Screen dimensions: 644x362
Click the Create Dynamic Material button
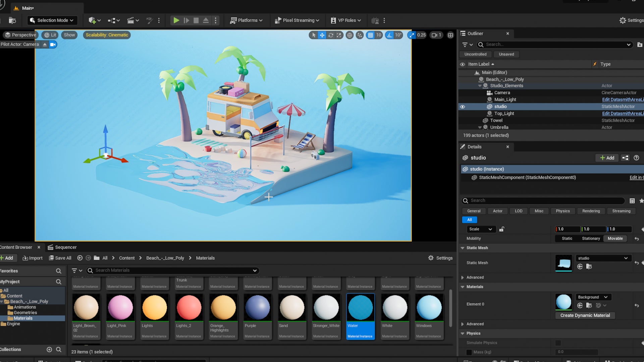tap(585, 315)
